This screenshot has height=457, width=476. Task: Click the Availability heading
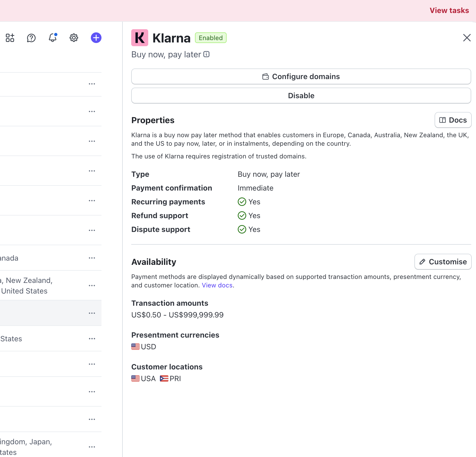154,262
